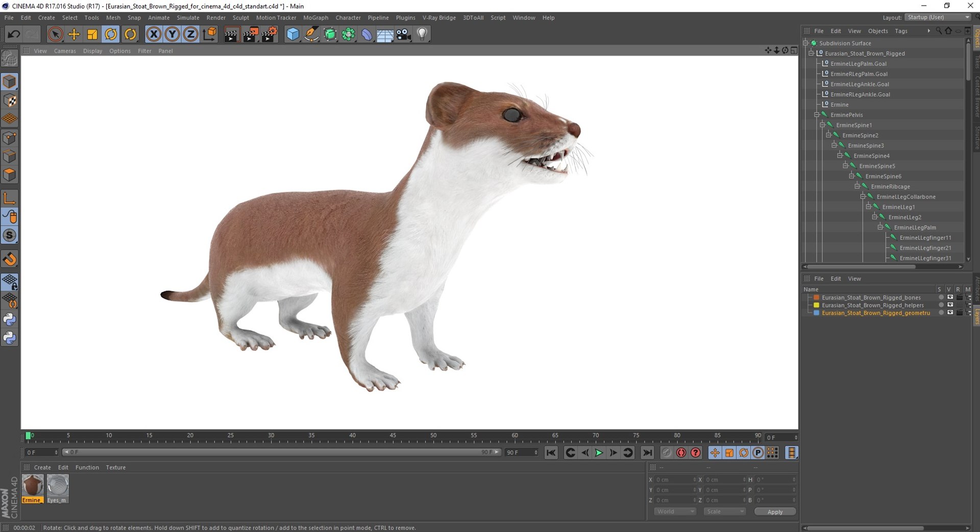
Task: Toggle visibility of bones layer
Action: point(950,297)
